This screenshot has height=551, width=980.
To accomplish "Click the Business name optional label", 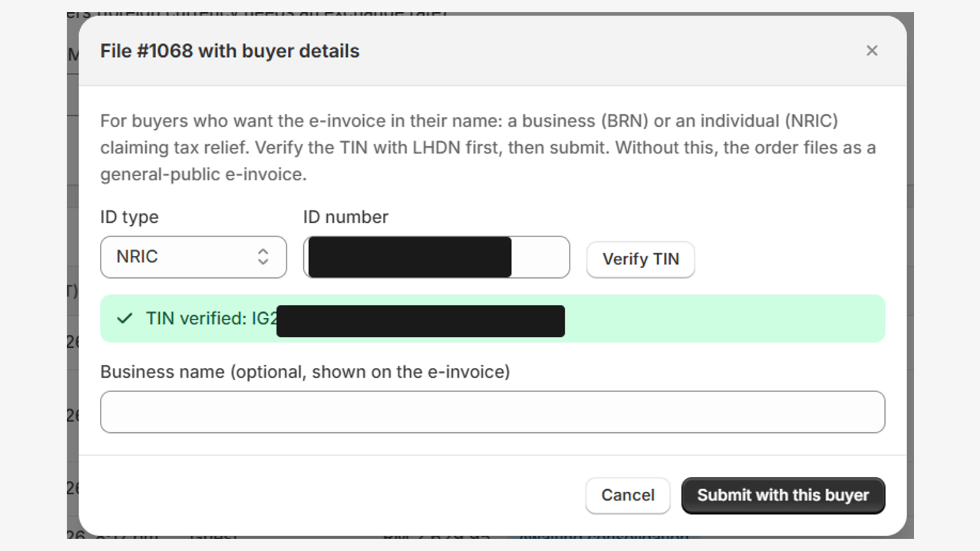I will pos(305,372).
